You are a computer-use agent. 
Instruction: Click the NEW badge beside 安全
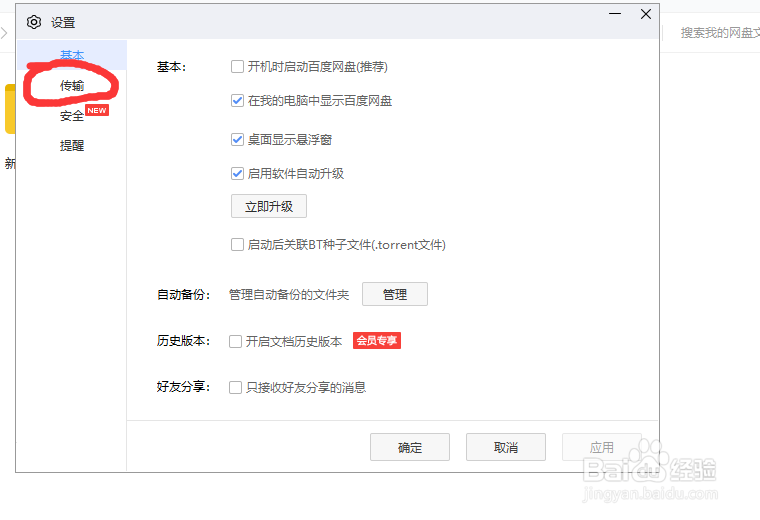pos(97,110)
